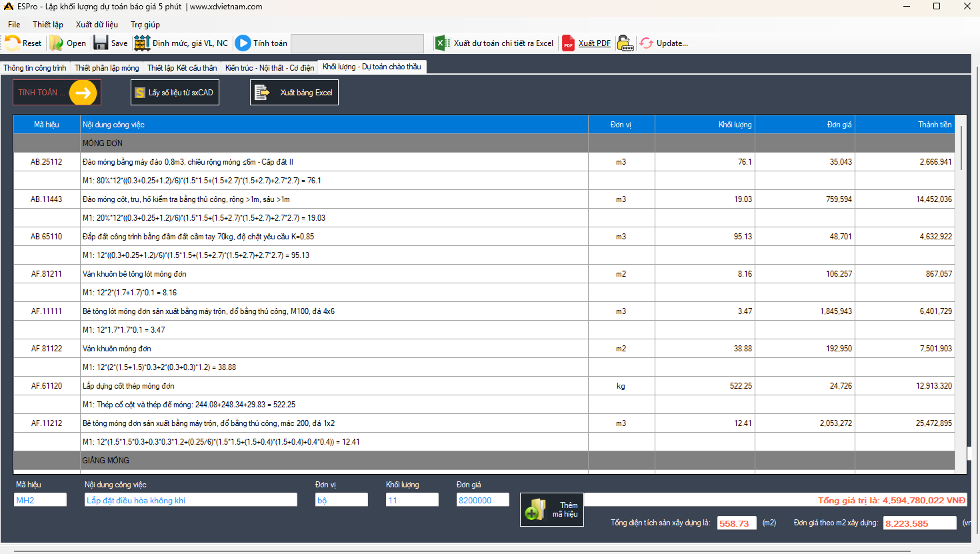The height and width of the screenshot is (554, 980).
Task: Switch to Thiết phần lập móng tab
Action: click(107, 68)
